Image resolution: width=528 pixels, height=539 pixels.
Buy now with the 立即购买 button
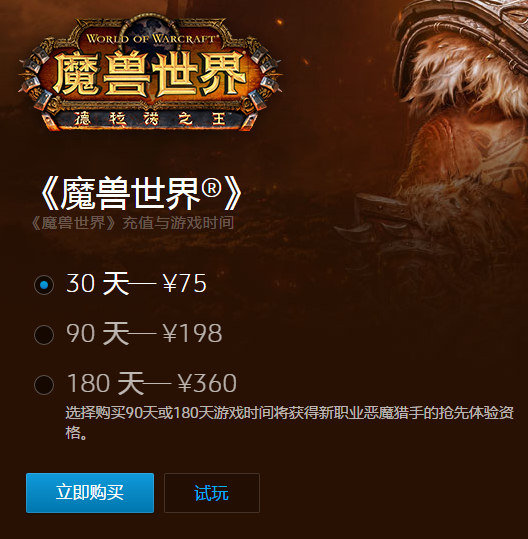[x=90, y=493]
